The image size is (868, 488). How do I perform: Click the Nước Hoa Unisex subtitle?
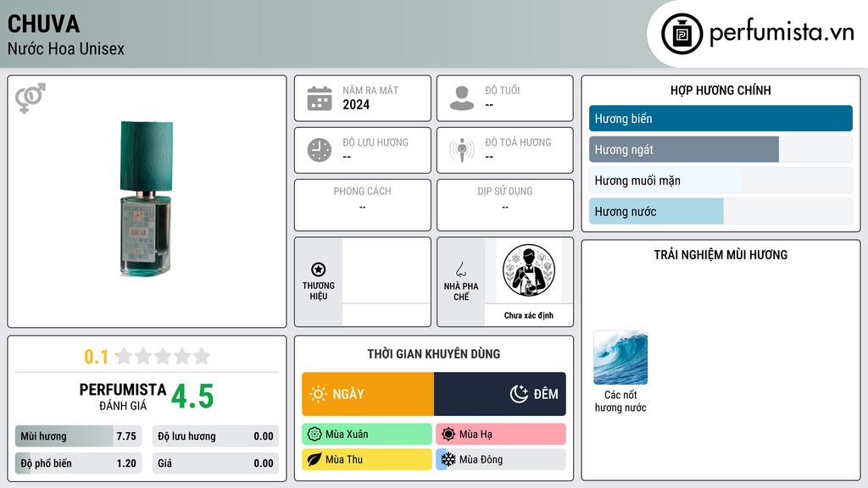pos(66,48)
